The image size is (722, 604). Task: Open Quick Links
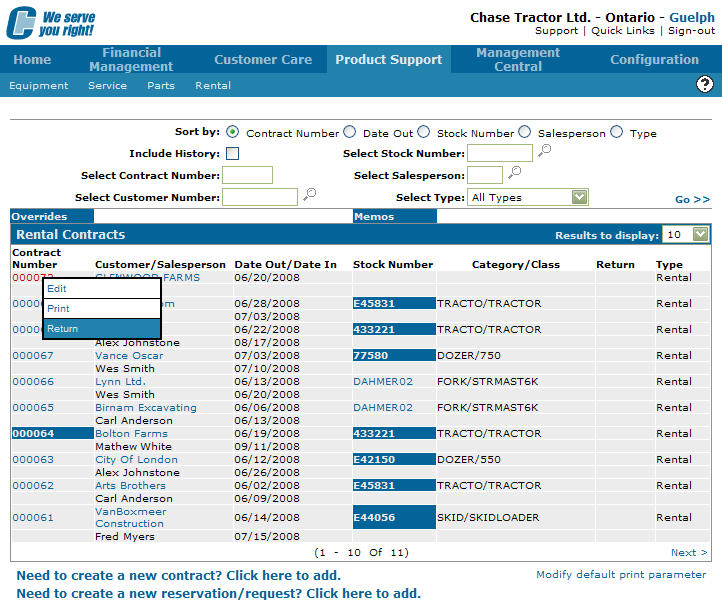tap(623, 31)
